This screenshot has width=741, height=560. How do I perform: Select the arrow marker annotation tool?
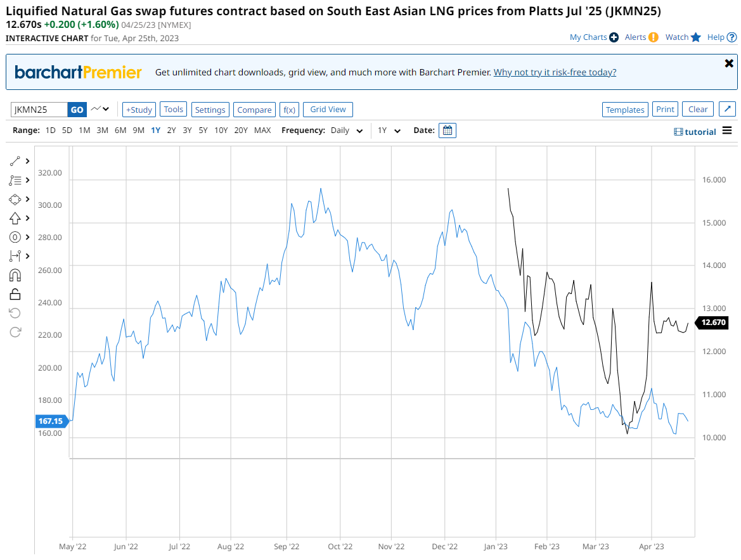[x=15, y=218]
